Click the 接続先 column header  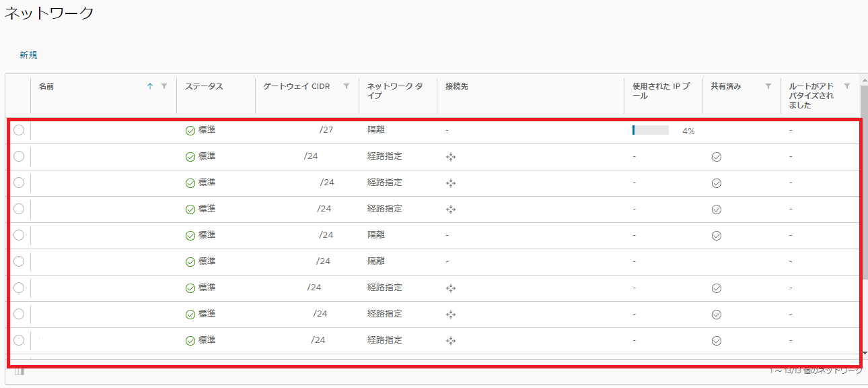pyautogui.click(x=457, y=87)
